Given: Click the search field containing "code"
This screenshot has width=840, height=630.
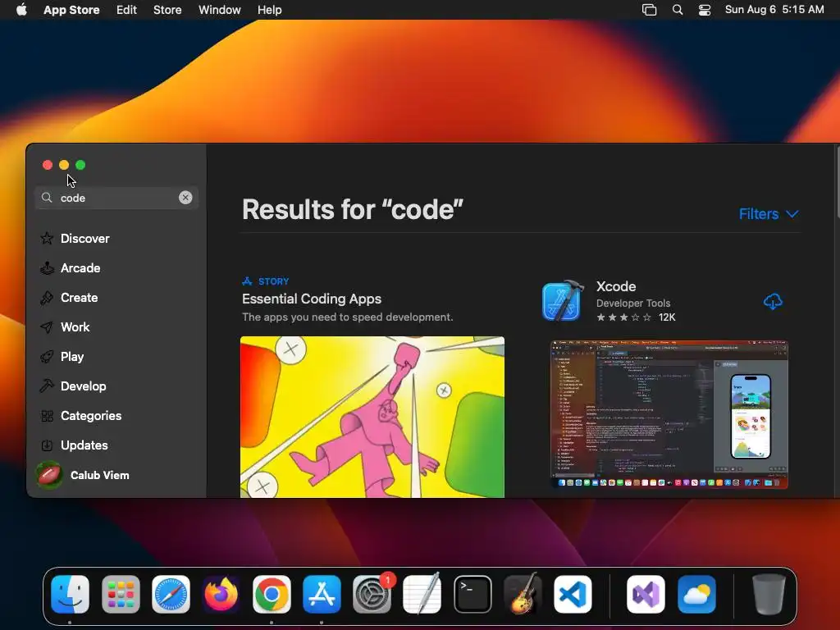Looking at the screenshot, I should [x=116, y=198].
